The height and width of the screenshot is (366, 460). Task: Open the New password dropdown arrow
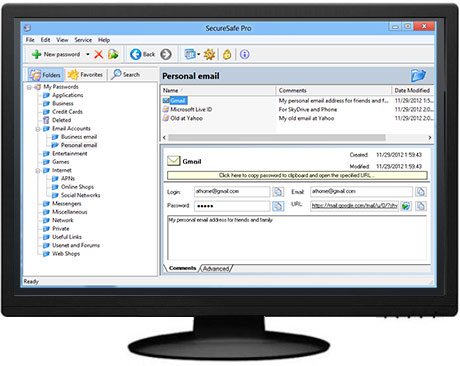(x=88, y=54)
